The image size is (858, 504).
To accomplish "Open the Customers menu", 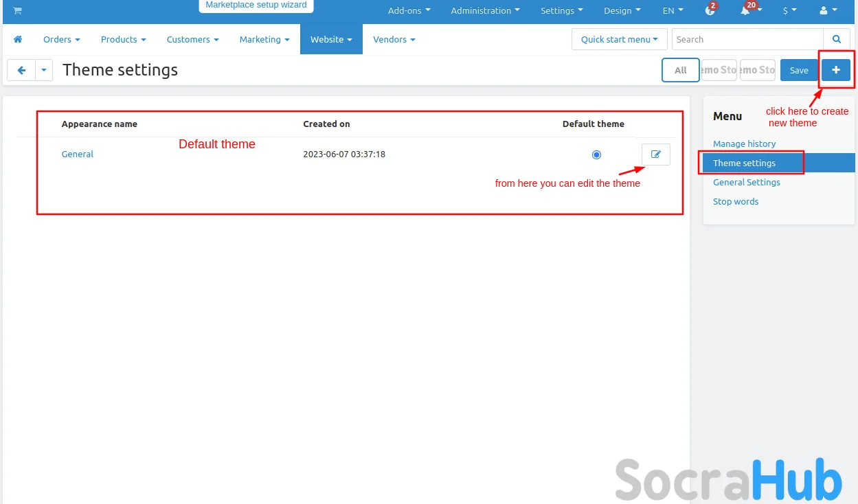I will pyautogui.click(x=192, y=39).
